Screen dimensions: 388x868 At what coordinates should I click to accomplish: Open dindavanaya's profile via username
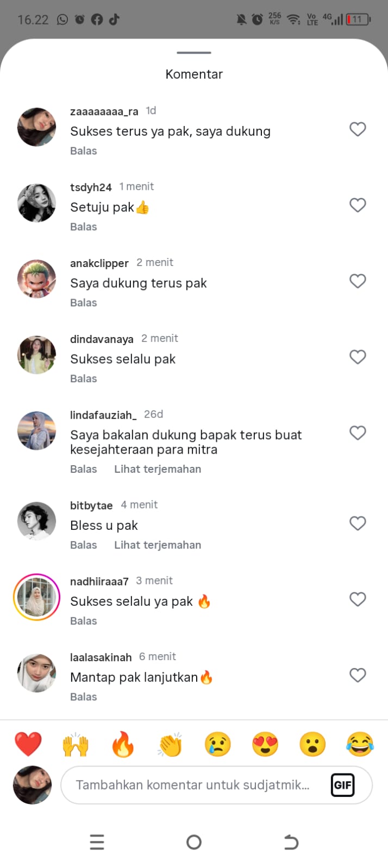(102, 339)
